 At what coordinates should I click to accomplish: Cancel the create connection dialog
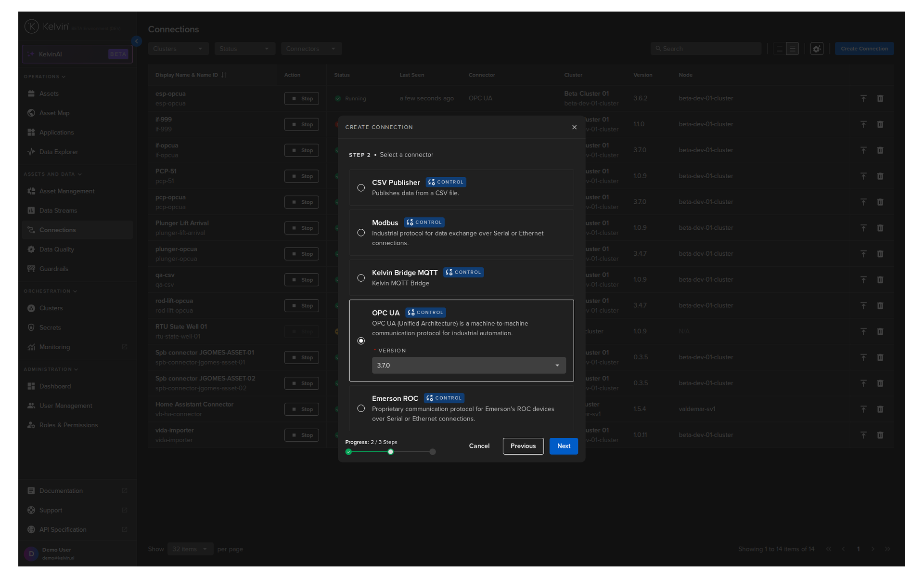coord(479,446)
